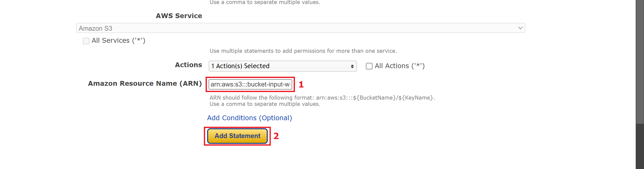The height and width of the screenshot is (169, 644).
Task: Click the AWS Service heading label
Action: click(x=179, y=16)
